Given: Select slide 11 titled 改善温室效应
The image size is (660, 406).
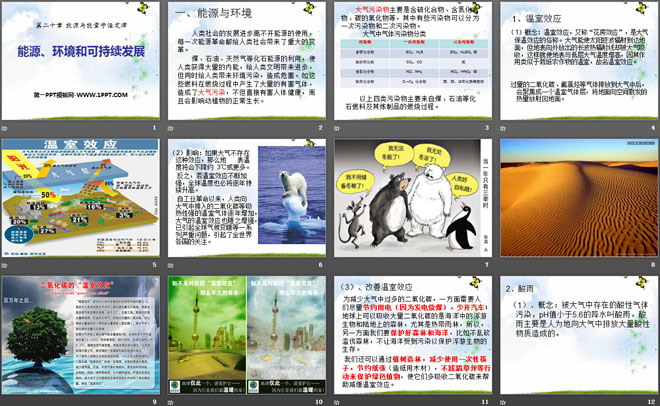Looking at the screenshot, I should tap(413, 335).
